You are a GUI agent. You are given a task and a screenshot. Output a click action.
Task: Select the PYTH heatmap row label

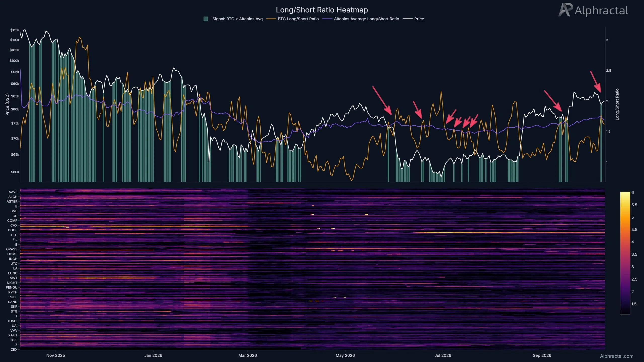coord(13,292)
